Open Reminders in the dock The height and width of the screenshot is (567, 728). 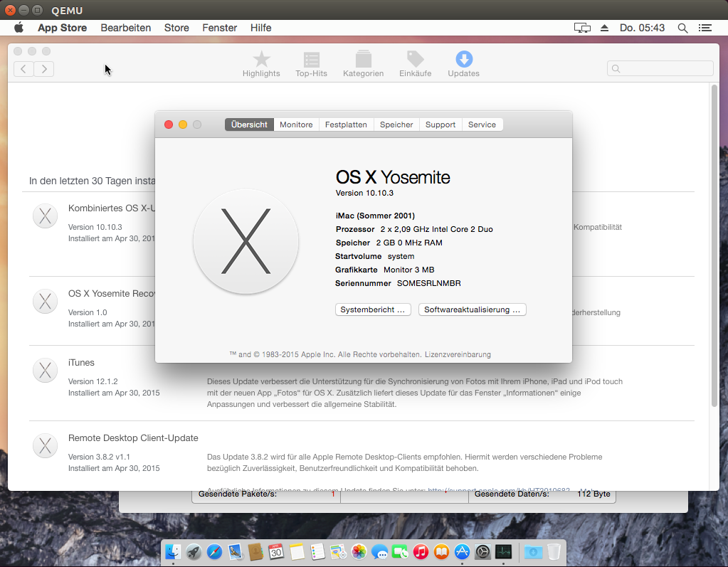point(317,551)
